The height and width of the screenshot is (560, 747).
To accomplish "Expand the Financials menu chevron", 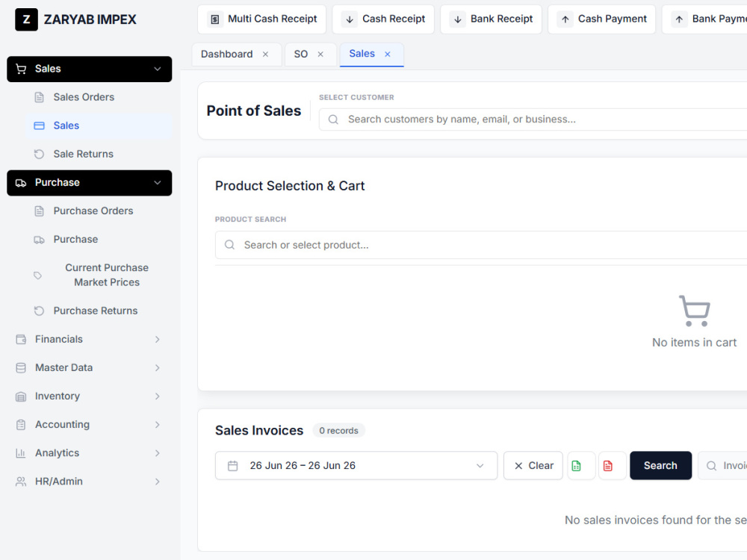I will tap(157, 340).
